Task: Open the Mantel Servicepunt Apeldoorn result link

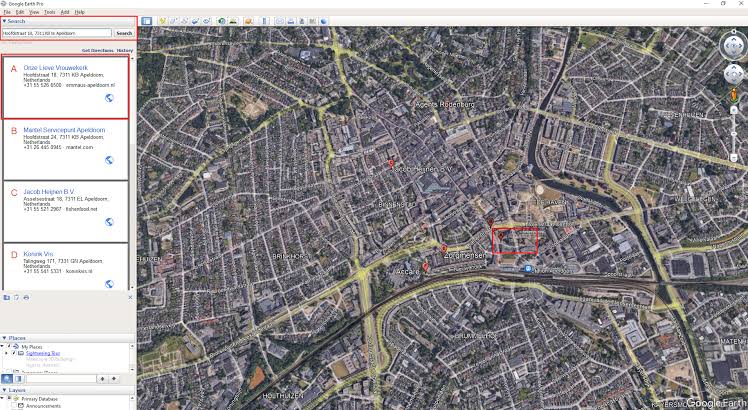Action: click(x=64, y=130)
